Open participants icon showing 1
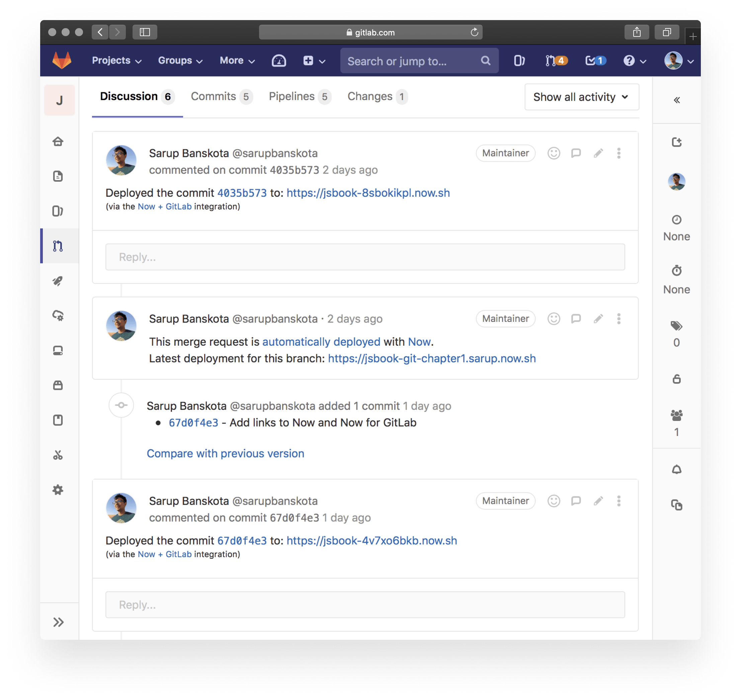Screen dimensions: 741x700 coord(676,415)
